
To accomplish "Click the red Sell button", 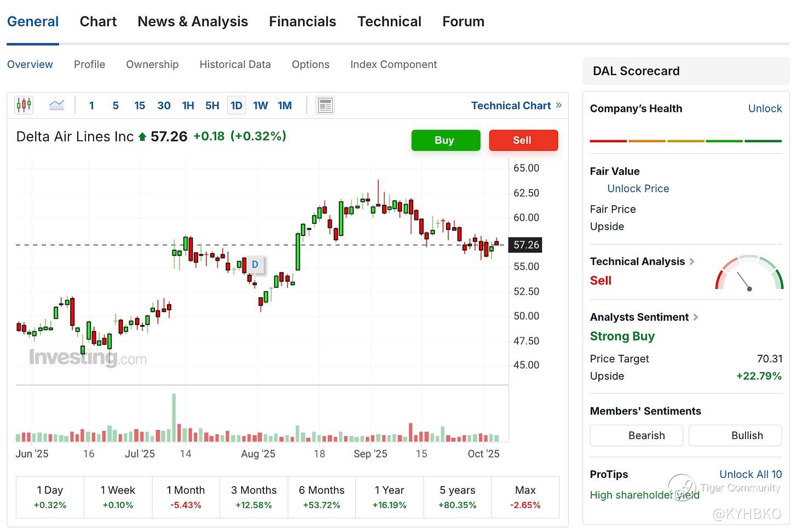I will pyautogui.click(x=523, y=140).
